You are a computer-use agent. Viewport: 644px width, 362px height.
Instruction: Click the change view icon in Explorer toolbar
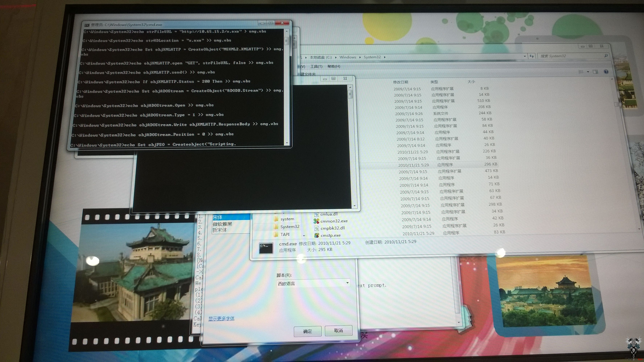tap(581, 72)
